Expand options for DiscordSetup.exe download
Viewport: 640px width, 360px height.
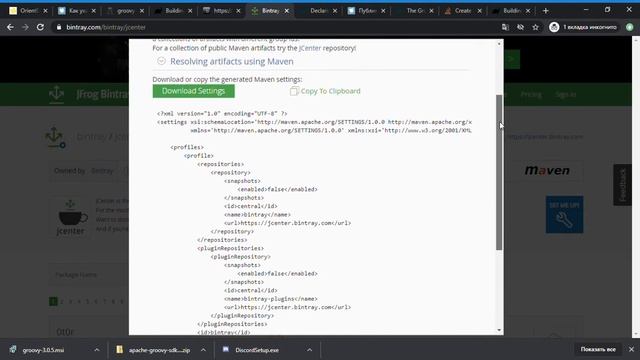pos(309,350)
